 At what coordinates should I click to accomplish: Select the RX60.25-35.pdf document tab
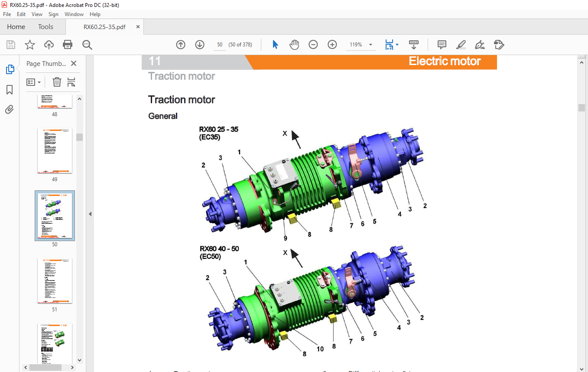pos(104,27)
